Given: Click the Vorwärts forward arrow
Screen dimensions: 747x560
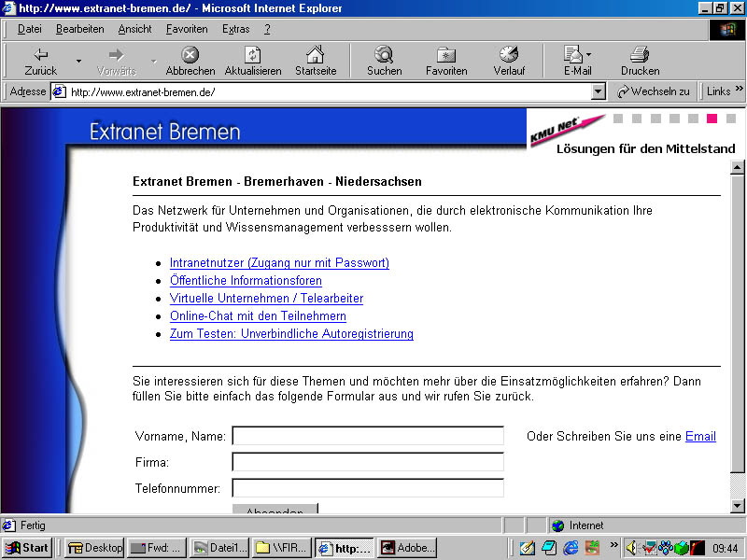Looking at the screenshot, I should click(x=116, y=55).
